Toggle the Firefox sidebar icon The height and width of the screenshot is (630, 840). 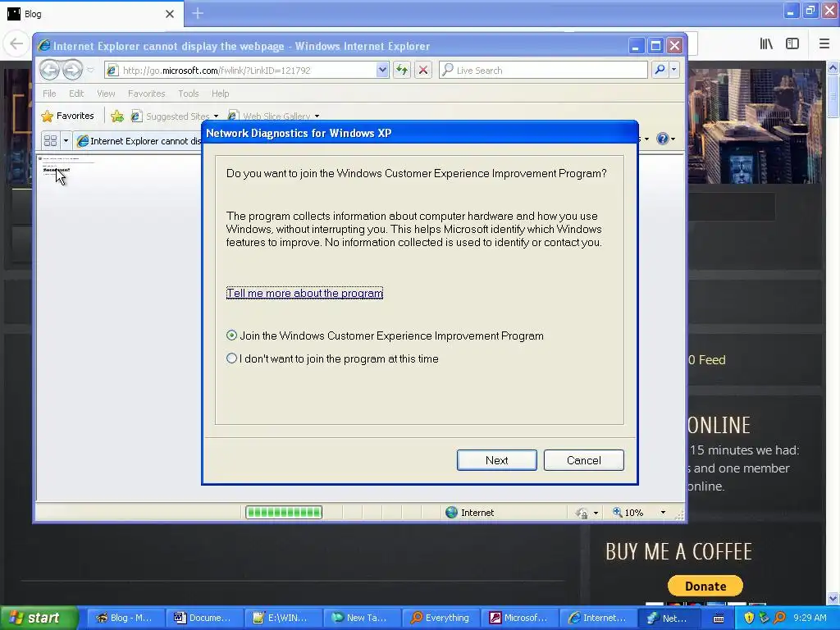792,43
